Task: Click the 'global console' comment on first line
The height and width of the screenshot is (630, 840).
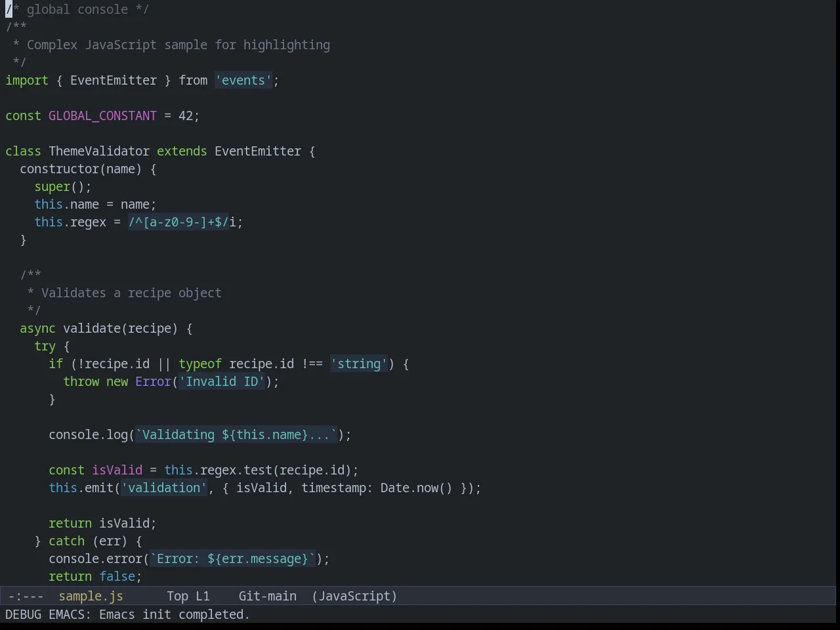Action: click(77, 9)
